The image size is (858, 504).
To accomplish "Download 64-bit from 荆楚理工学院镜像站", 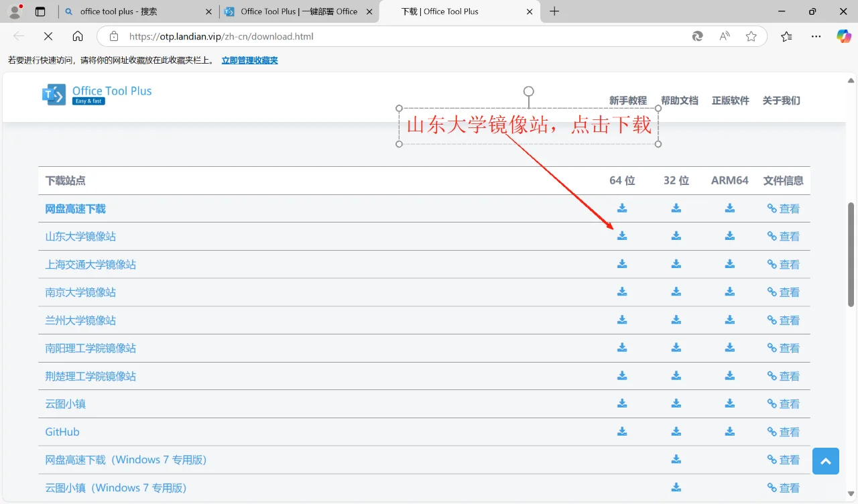I will (x=622, y=375).
